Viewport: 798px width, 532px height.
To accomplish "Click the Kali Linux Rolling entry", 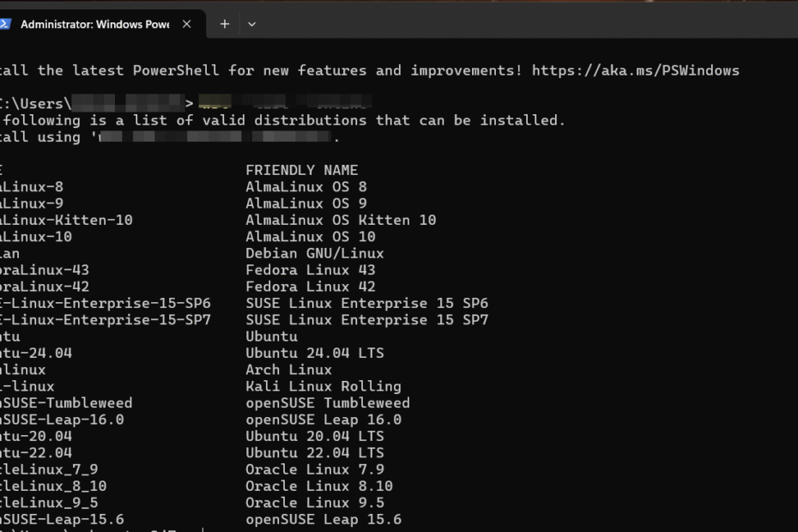I will coord(323,386).
